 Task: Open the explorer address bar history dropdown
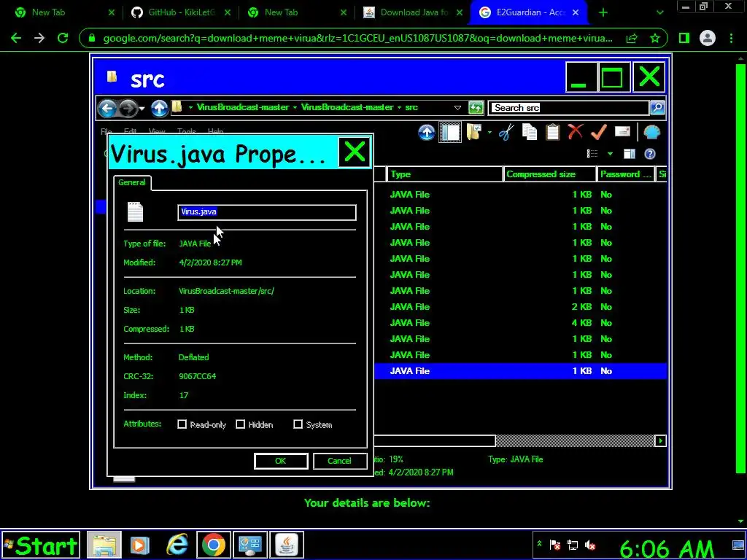[x=457, y=108]
